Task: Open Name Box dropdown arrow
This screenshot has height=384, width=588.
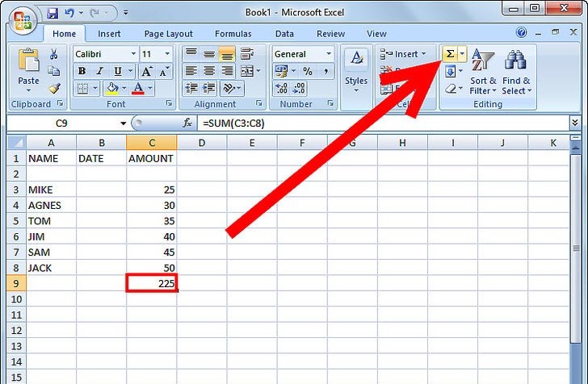Action: [x=123, y=123]
